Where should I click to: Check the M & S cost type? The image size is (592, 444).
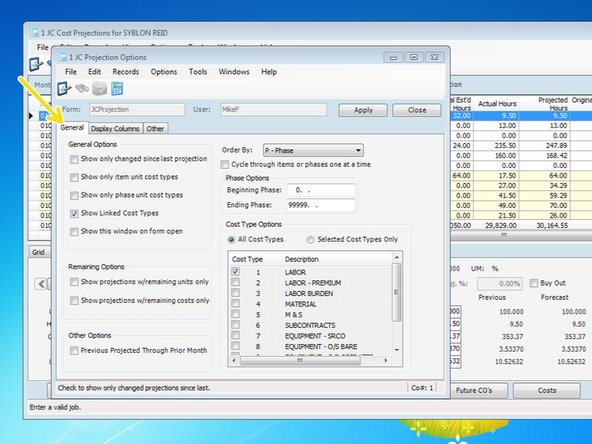tap(235, 314)
